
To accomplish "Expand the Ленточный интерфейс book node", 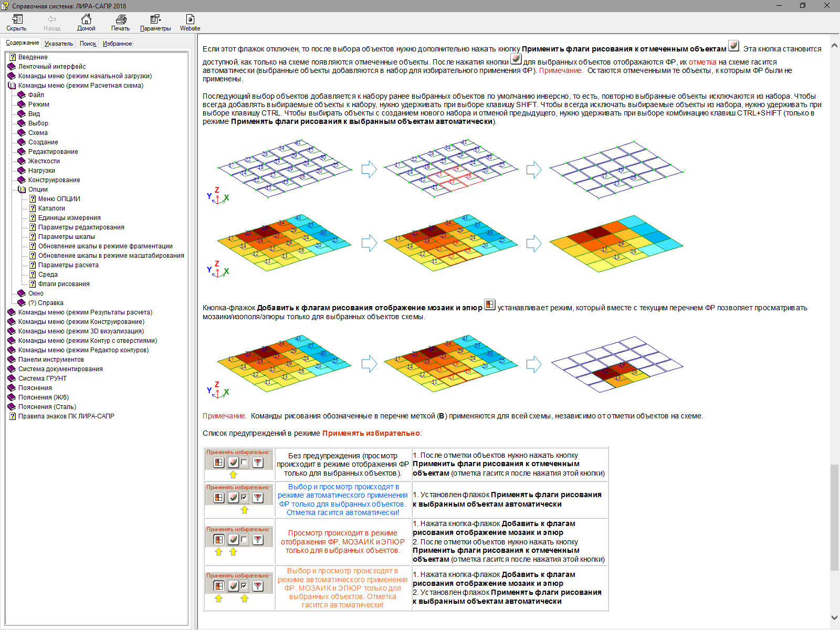I will click(x=12, y=67).
